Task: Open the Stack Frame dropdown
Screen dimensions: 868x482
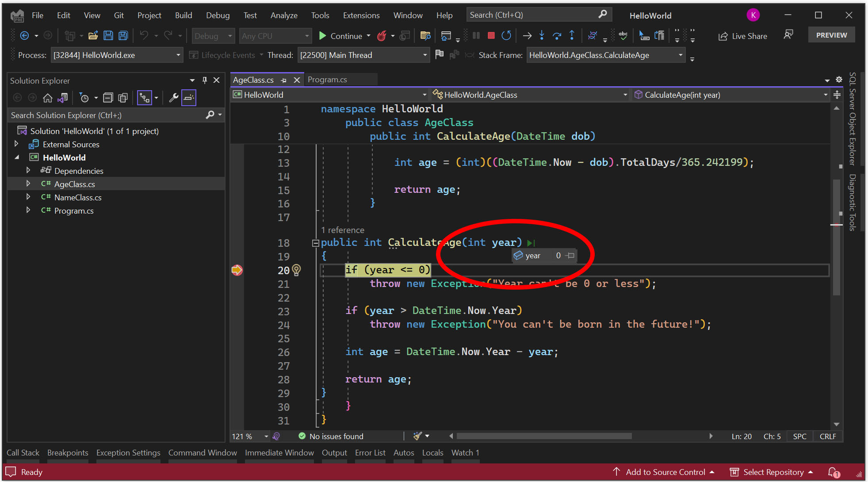Action: (681, 55)
